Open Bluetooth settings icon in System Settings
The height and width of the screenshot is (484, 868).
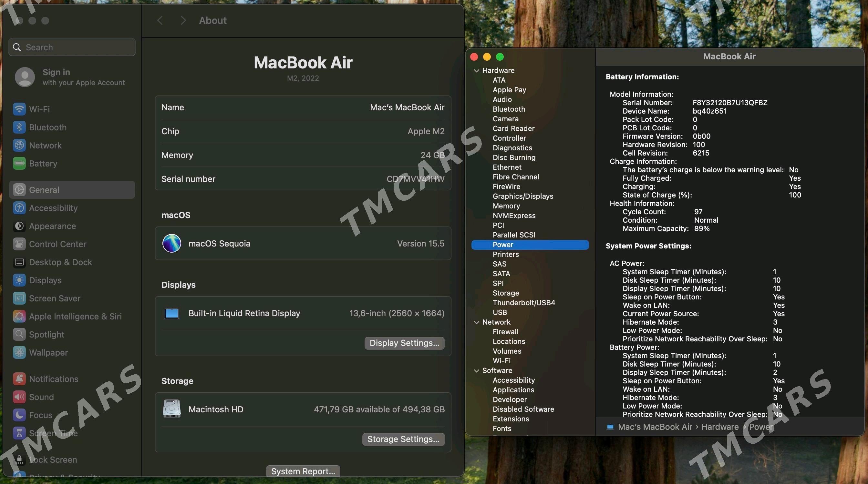click(x=19, y=127)
